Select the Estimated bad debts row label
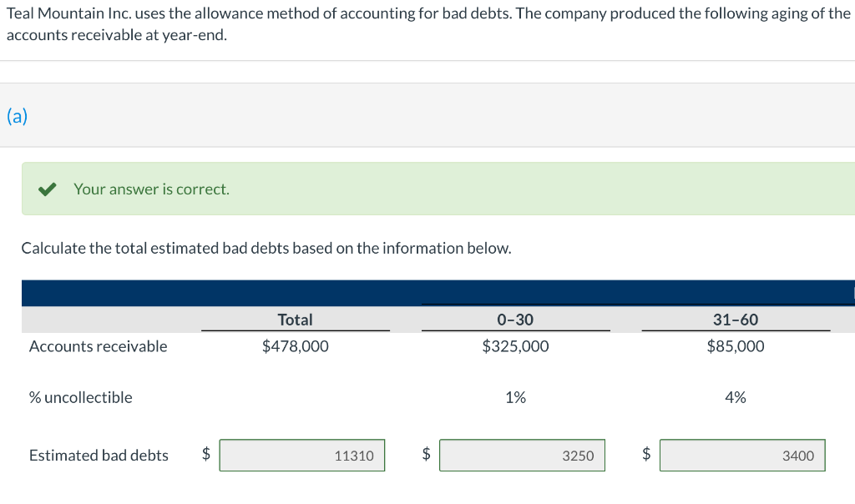This screenshot has height=504, width=855. click(99, 456)
